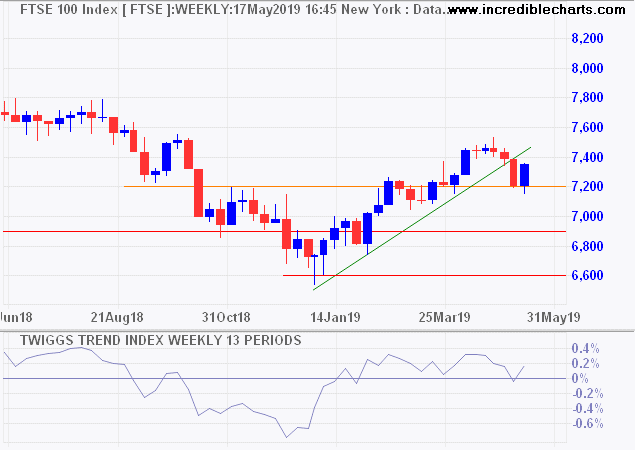
Task: Click the orange 7,200 support line
Action: (344, 186)
